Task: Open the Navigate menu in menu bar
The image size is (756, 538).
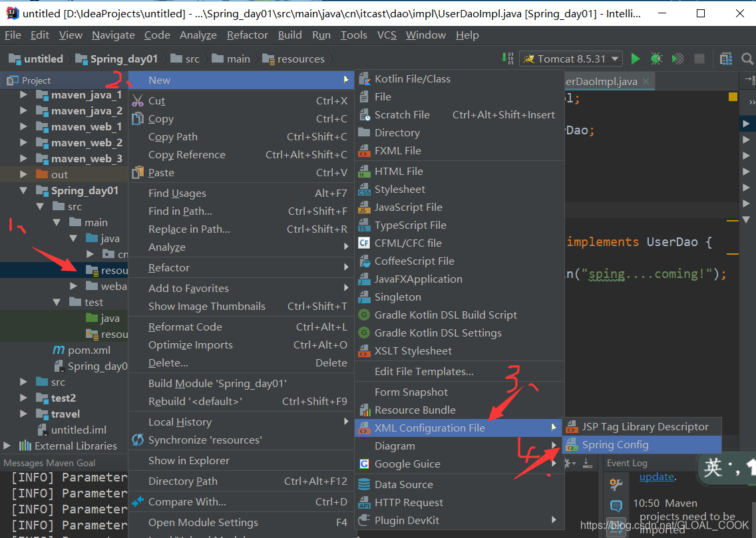Action: [x=113, y=35]
